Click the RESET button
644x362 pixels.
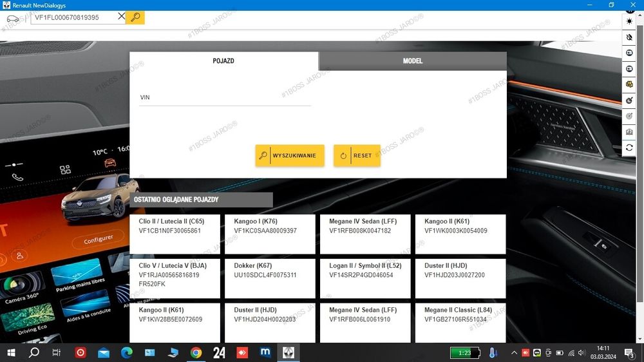357,155
